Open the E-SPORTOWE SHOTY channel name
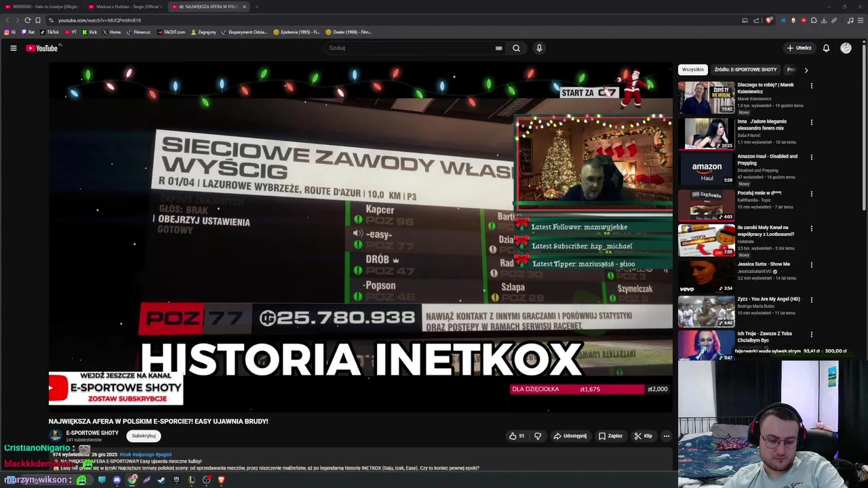The width and height of the screenshot is (868, 488). [x=92, y=432]
